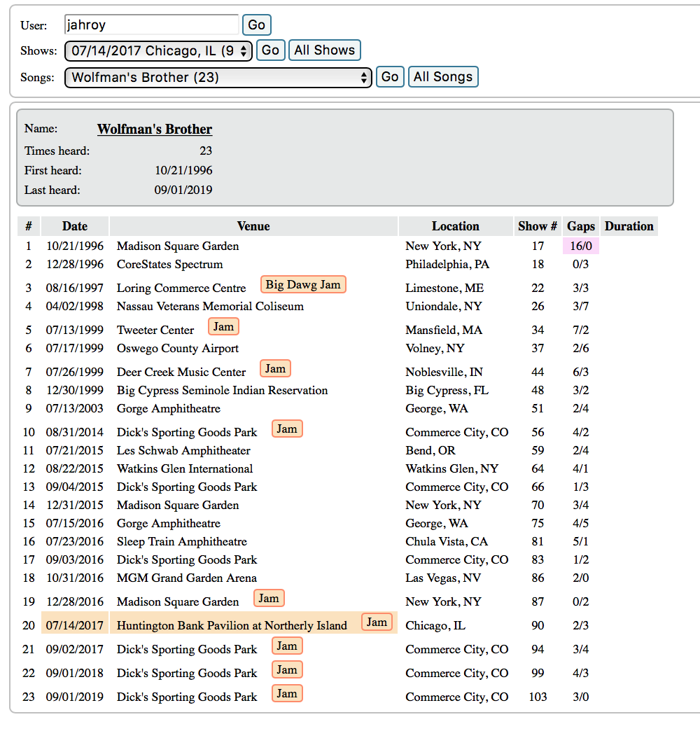Click the Big Dawg Jam tag for Loring Commerce Centre

pos(304,284)
